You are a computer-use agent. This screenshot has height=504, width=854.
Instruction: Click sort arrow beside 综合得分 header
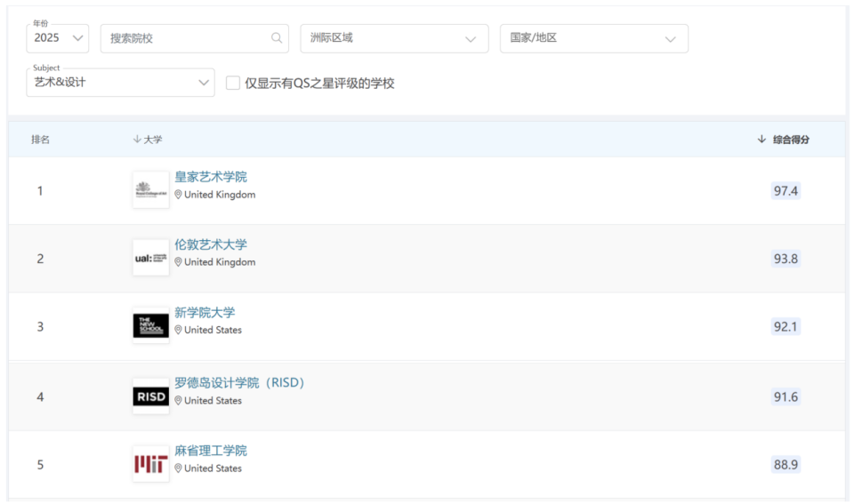point(761,140)
